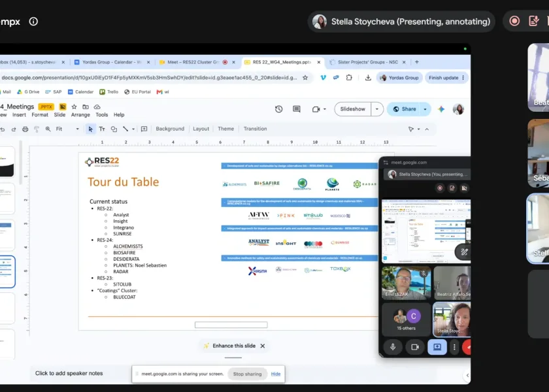The height and width of the screenshot is (392, 549).
Task: Click Stop sharing button
Action: point(247,374)
